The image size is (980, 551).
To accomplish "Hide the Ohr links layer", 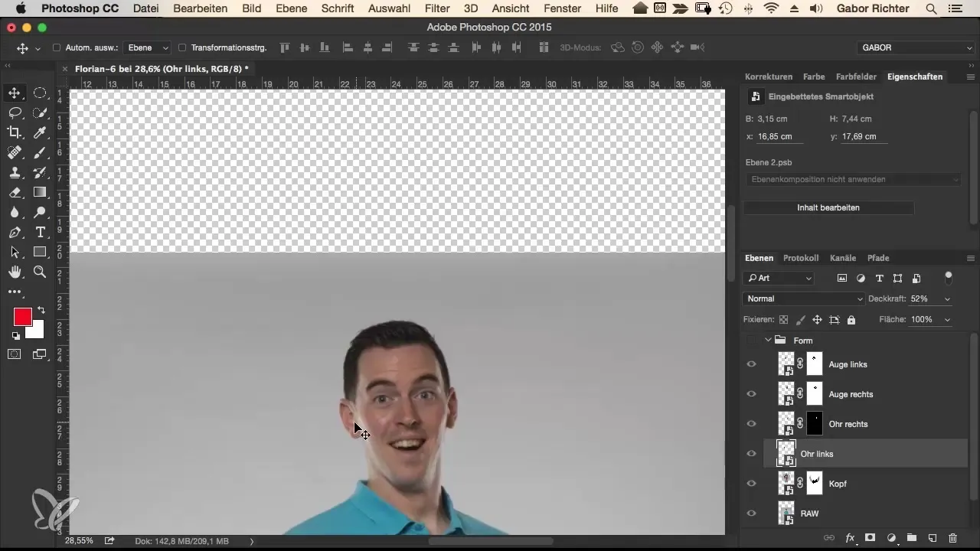I will coord(751,454).
